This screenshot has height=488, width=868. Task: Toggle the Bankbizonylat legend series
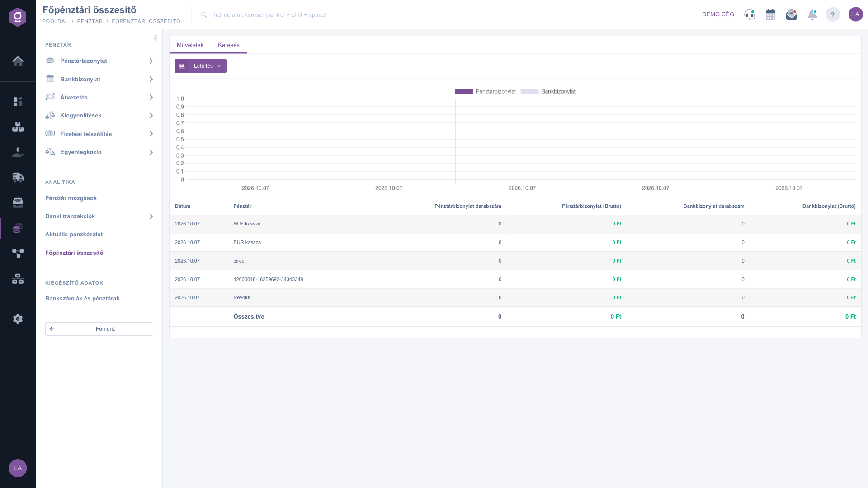548,91
